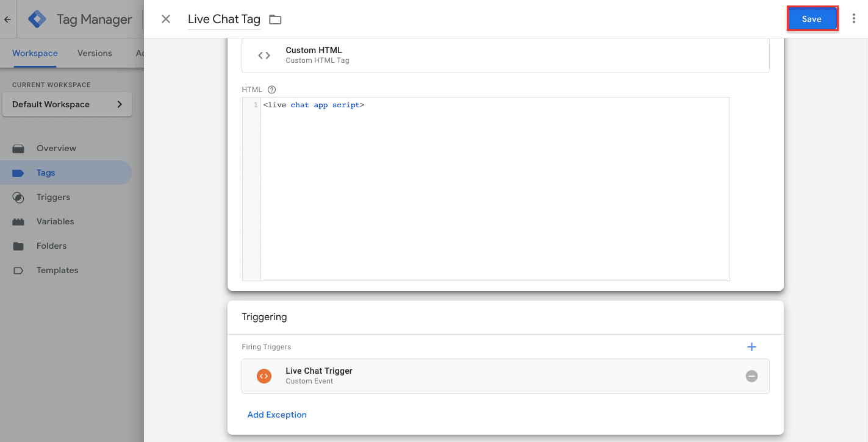
Task: Open Templates in the sidebar
Action: (66, 270)
